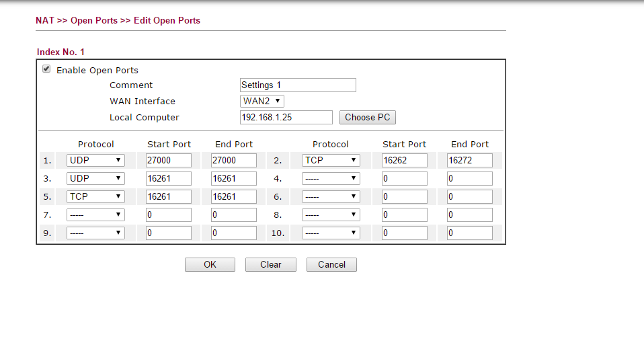The image size is (644, 347).
Task: Select the row 10 Protocol dropdown
Action: (x=331, y=233)
